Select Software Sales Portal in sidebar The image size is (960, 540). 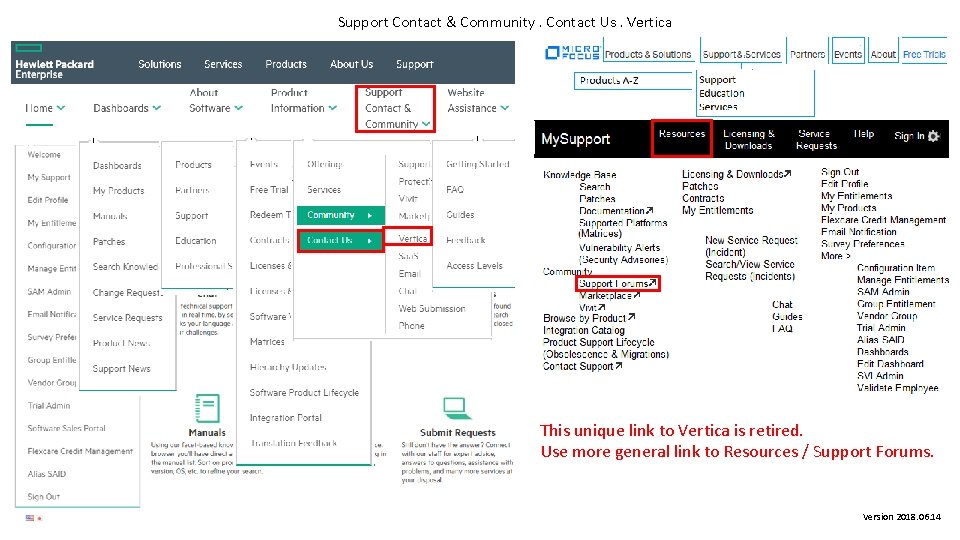[x=66, y=428]
